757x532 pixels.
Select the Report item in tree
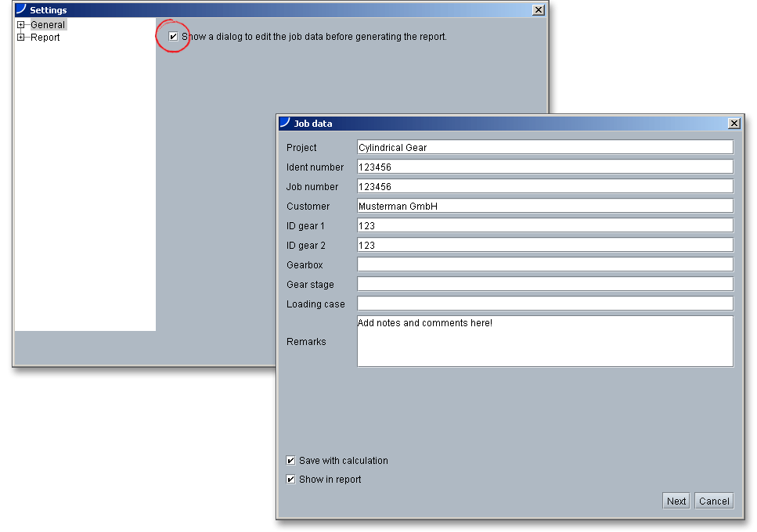click(45, 38)
